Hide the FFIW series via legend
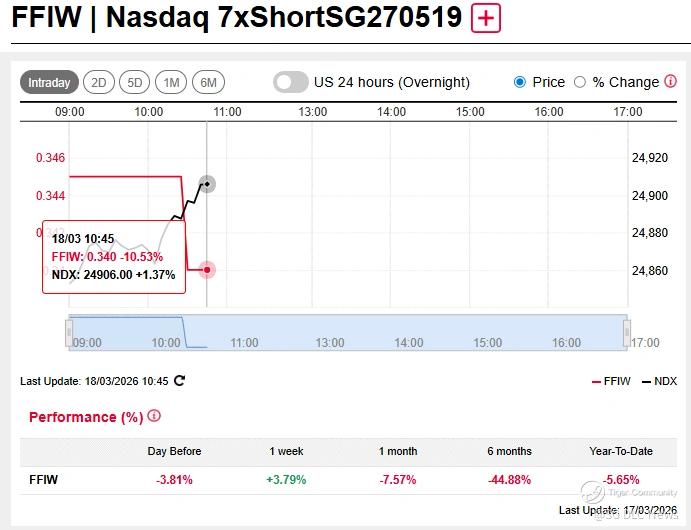The width and height of the screenshot is (691, 530). pos(613,381)
